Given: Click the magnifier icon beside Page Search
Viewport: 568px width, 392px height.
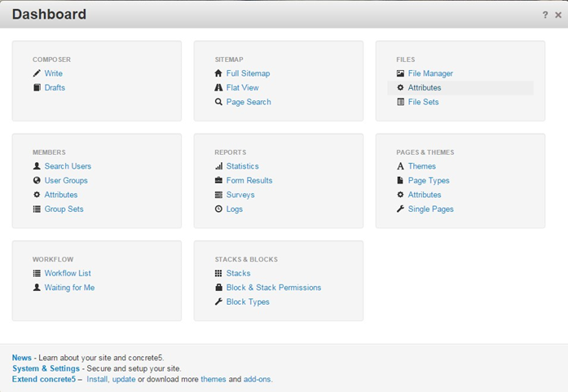Looking at the screenshot, I should [x=218, y=102].
